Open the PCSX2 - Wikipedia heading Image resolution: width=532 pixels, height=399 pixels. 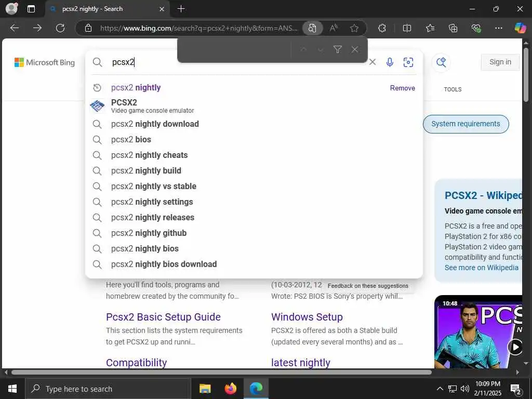tap(483, 195)
